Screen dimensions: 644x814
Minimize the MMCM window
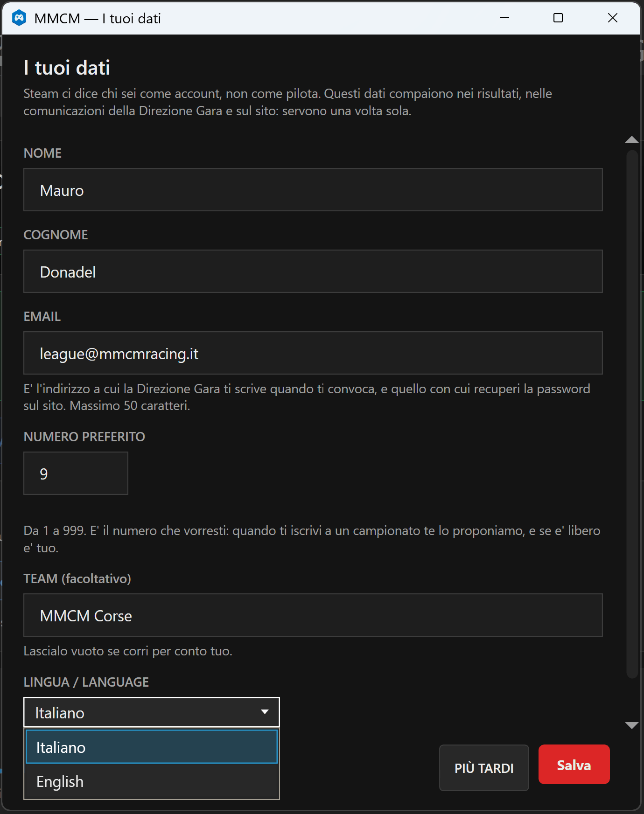coord(504,18)
